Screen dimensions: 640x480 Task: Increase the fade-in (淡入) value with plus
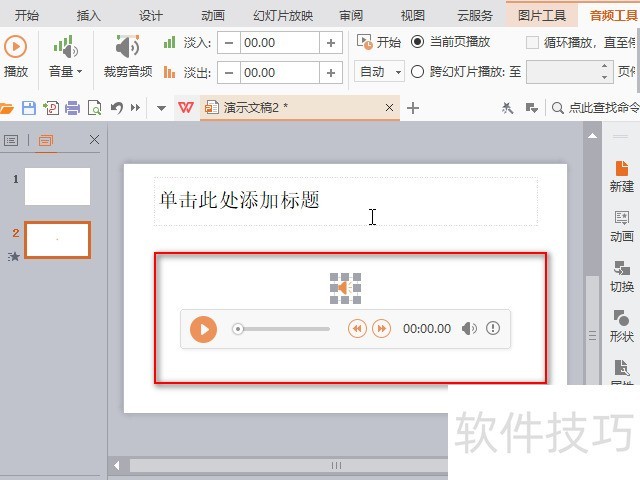[x=331, y=43]
